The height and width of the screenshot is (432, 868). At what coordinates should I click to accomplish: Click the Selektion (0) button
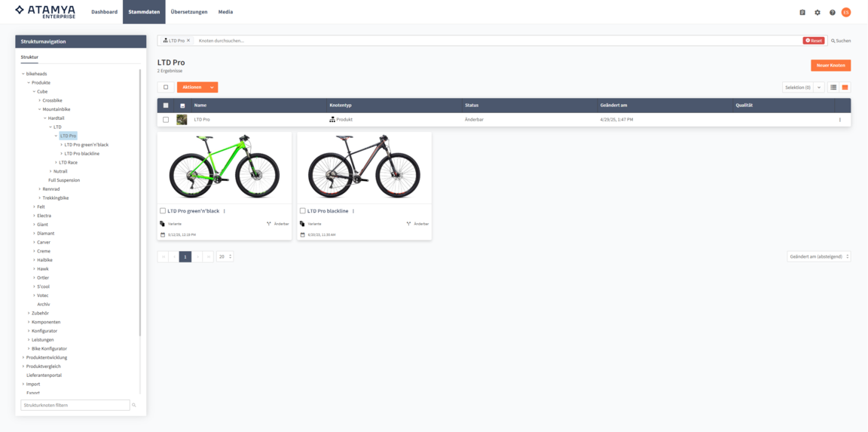(x=798, y=87)
